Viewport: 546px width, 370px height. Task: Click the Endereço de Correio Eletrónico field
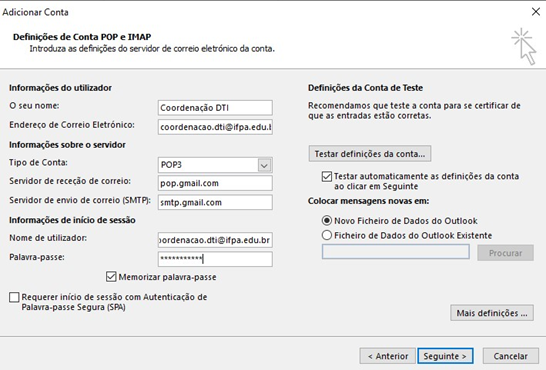[215, 127]
